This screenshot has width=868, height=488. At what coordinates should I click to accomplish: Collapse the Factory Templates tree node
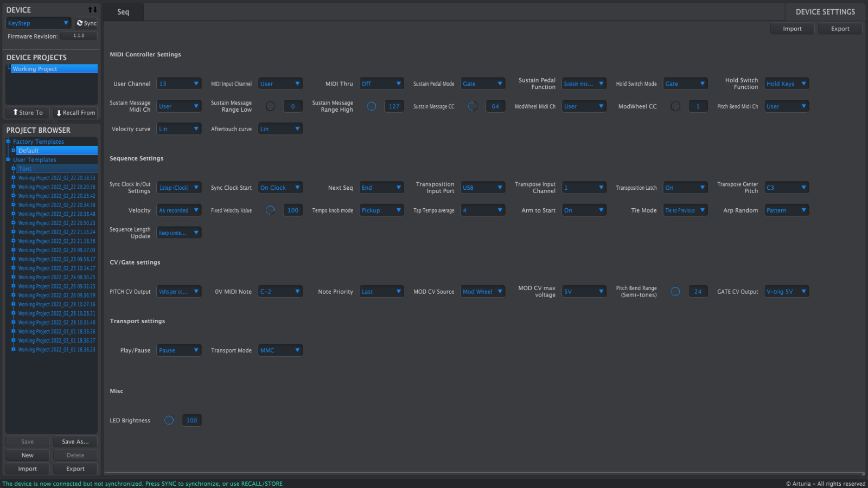(8, 142)
